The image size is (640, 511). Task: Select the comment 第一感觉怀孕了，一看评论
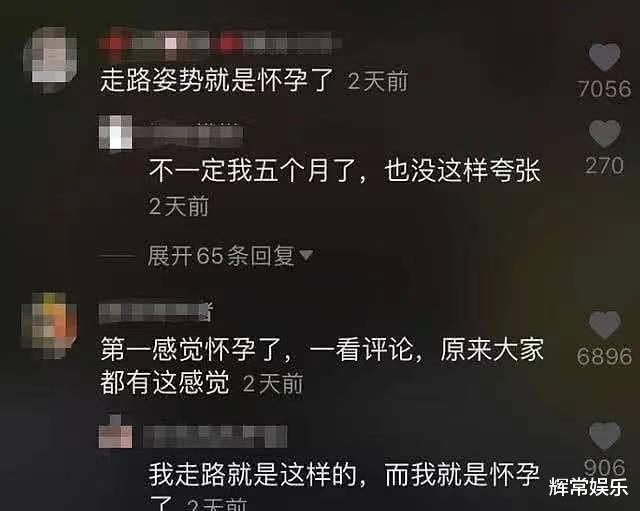[x=322, y=366]
